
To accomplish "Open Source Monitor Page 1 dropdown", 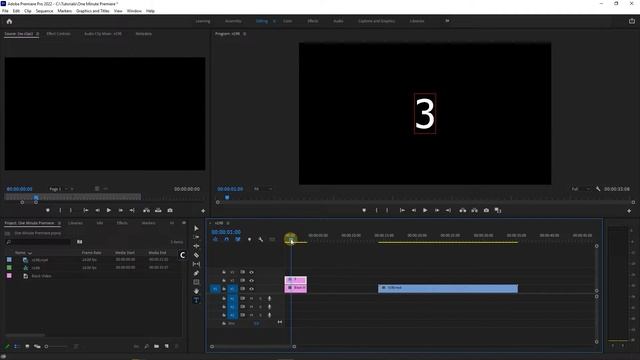I will point(61,189).
